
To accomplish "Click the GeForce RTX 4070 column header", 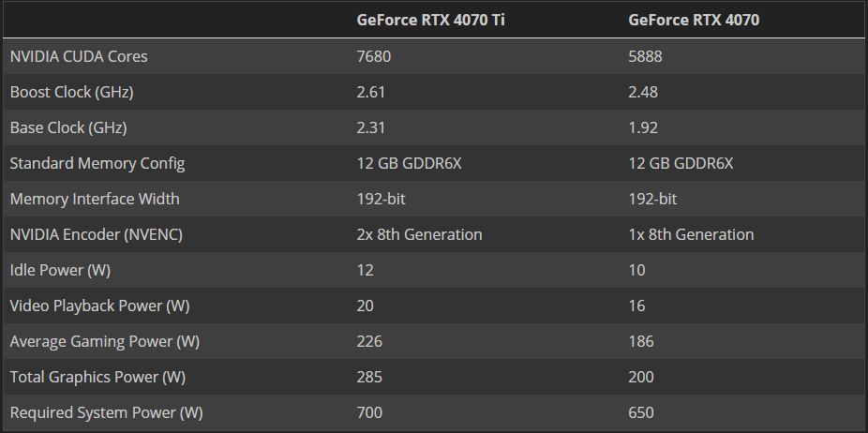I will click(694, 20).
